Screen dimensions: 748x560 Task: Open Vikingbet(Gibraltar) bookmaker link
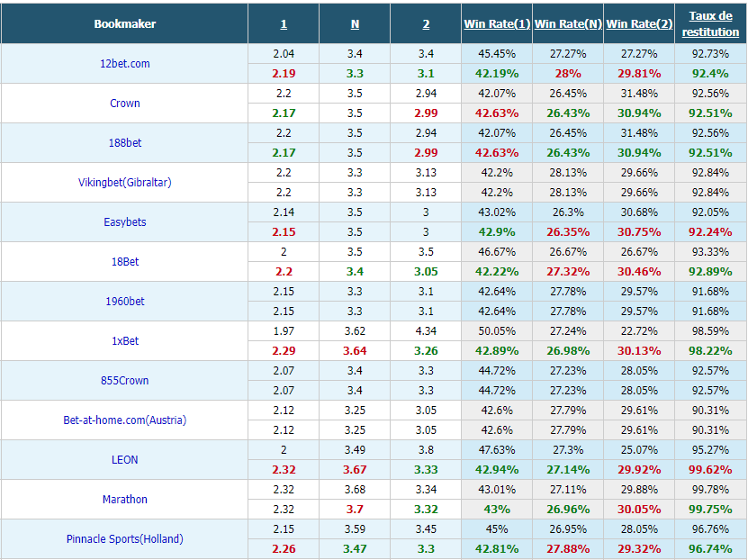click(124, 182)
